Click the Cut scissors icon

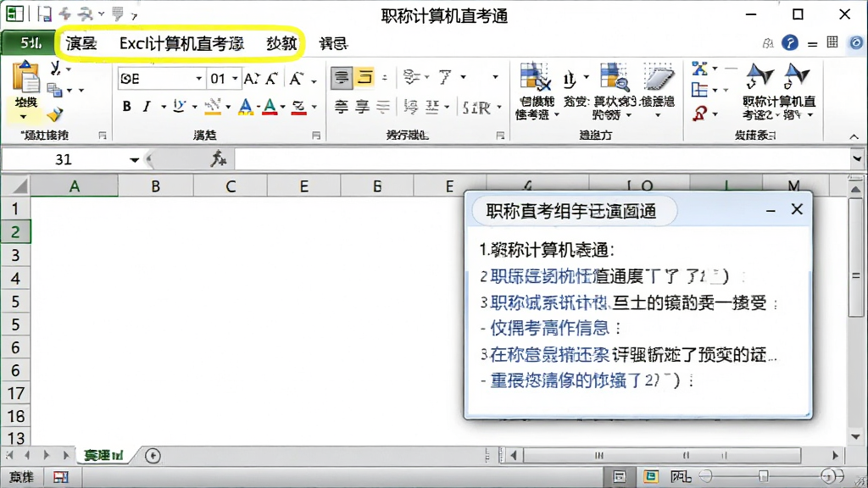tap(55, 69)
